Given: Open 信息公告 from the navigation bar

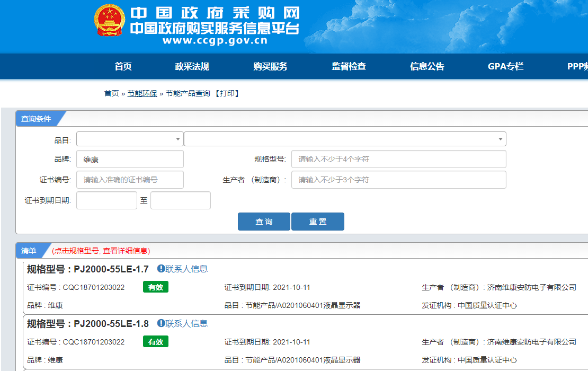Looking at the screenshot, I should click(x=427, y=66).
